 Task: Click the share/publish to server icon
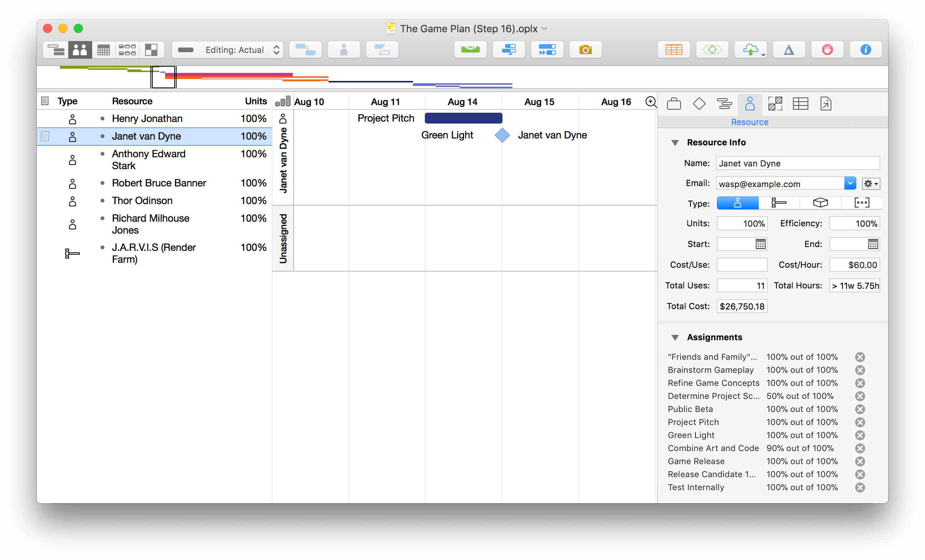coord(753,49)
